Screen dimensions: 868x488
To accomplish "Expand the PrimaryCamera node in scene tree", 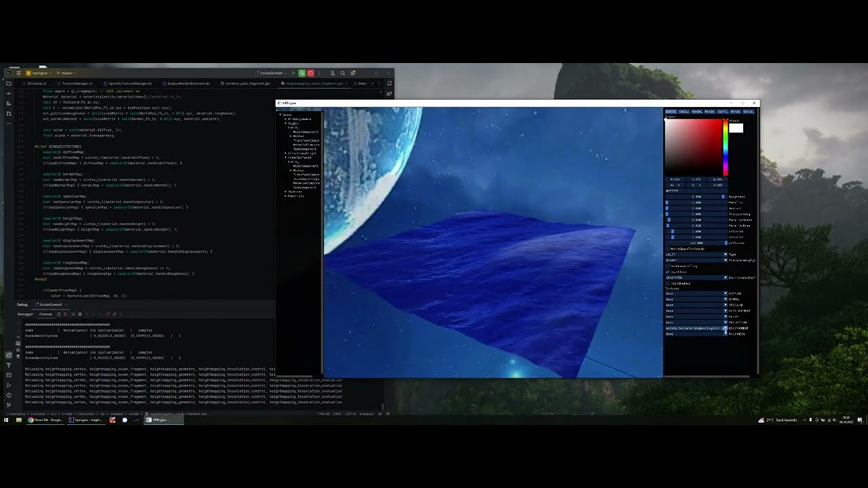I will (285, 119).
